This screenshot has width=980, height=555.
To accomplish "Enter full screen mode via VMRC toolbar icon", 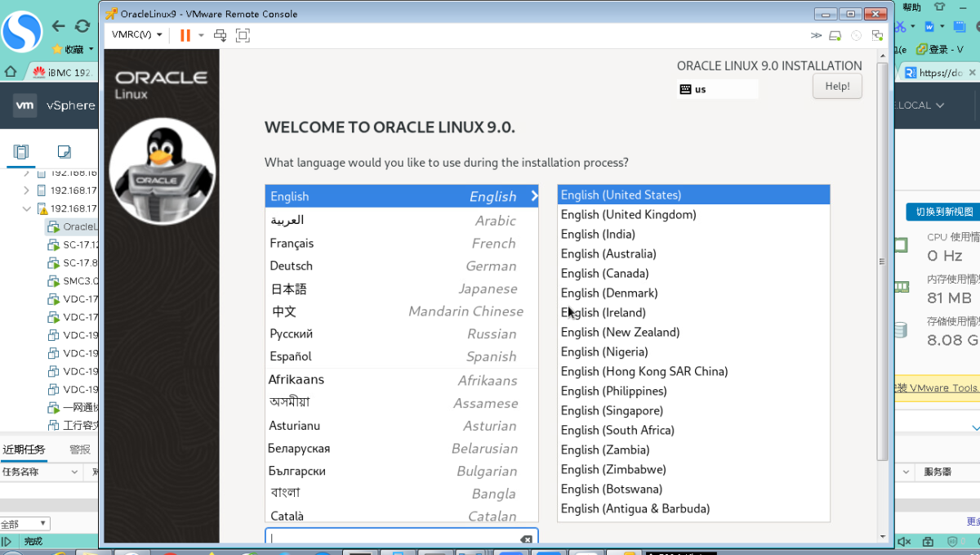I will point(243,35).
